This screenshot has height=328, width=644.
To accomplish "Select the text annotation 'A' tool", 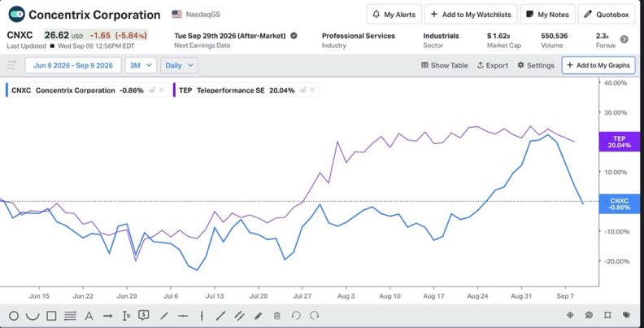I will pos(89,316).
